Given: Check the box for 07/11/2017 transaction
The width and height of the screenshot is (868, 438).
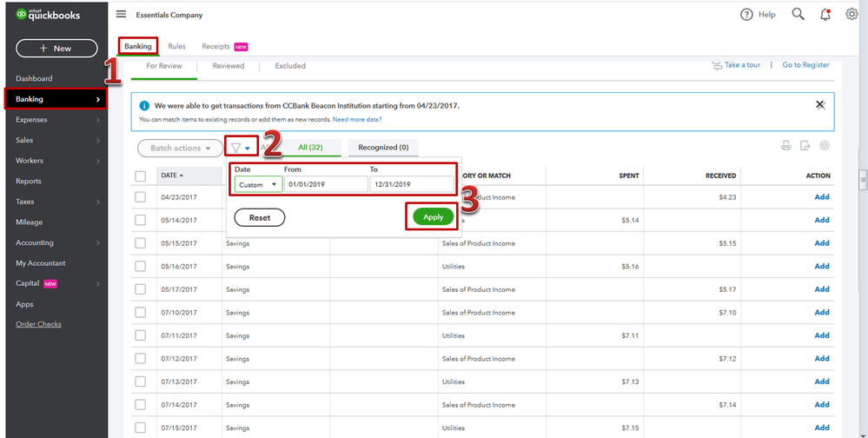Looking at the screenshot, I should click(141, 335).
